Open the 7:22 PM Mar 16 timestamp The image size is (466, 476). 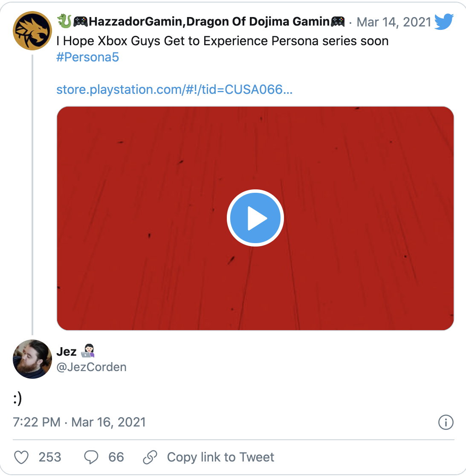click(x=79, y=422)
